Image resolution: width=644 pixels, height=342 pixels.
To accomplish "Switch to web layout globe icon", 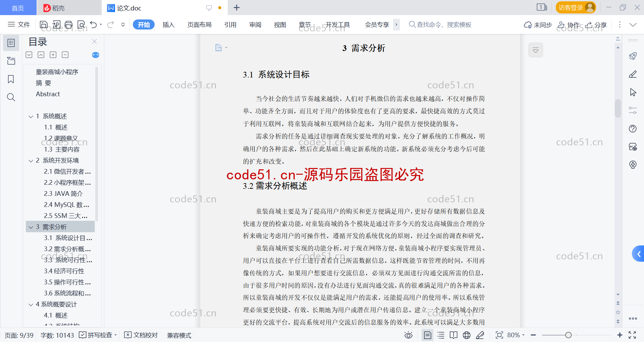I will pyautogui.click(x=467, y=335).
